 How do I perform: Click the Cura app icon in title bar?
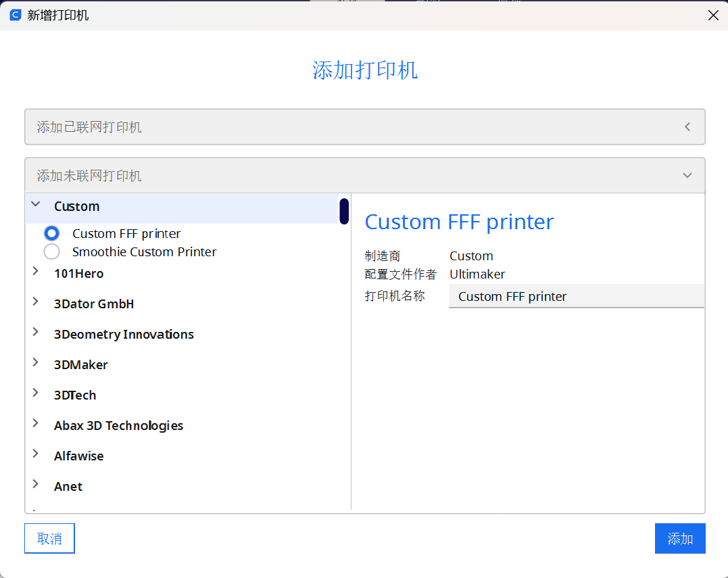click(x=16, y=15)
